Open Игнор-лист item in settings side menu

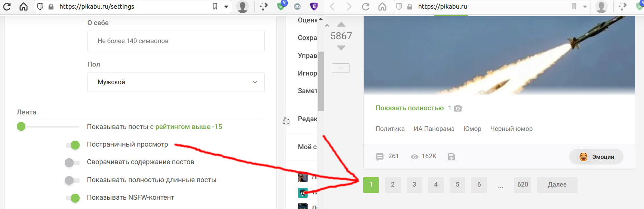pos(308,73)
